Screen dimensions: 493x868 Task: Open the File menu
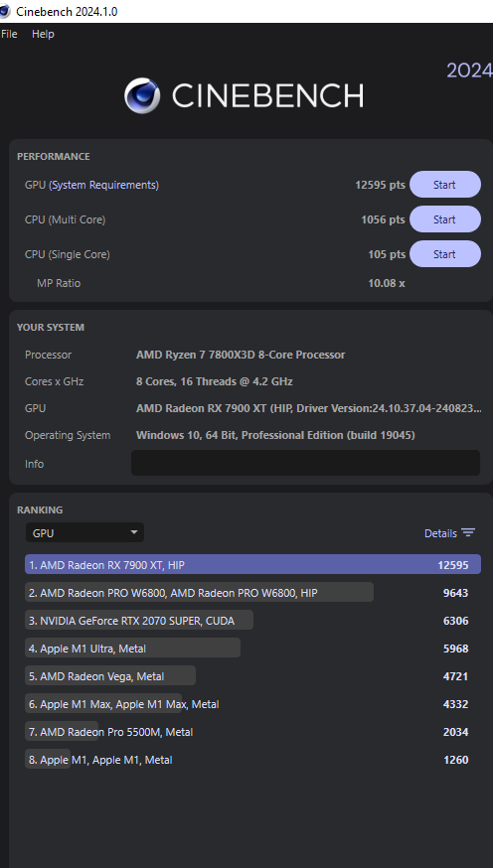click(x=9, y=34)
